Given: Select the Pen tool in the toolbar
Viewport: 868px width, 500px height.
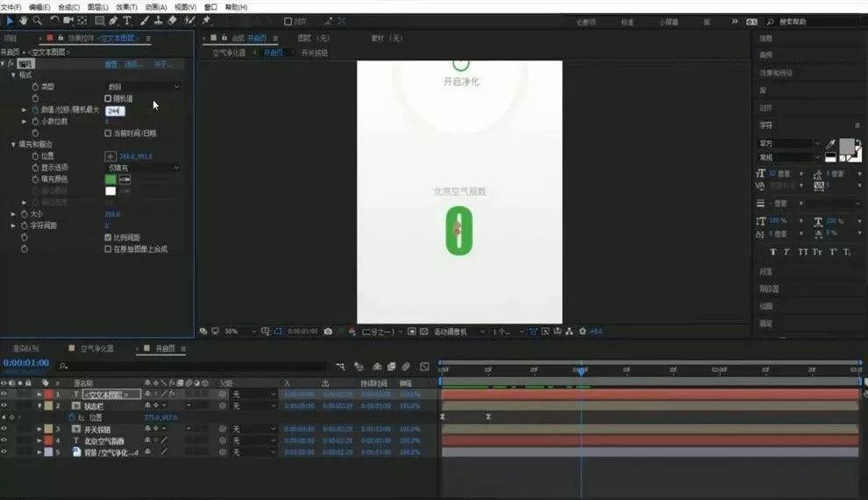Looking at the screenshot, I should [x=113, y=20].
